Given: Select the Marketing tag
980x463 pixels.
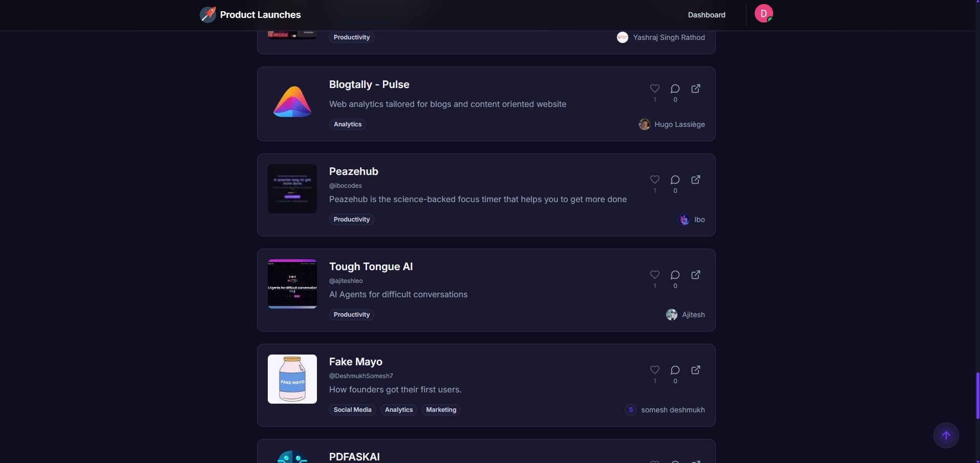Looking at the screenshot, I should [x=441, y=410].
